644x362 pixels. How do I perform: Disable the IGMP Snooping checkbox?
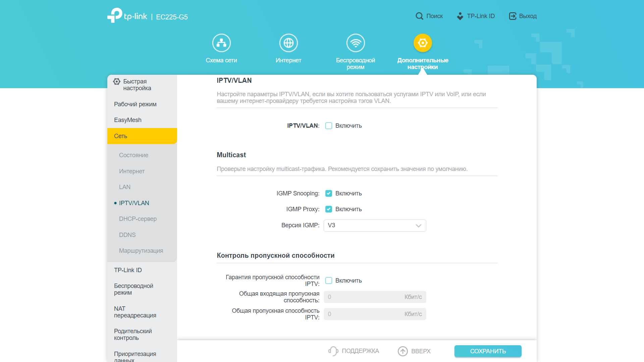coord(329,193)
